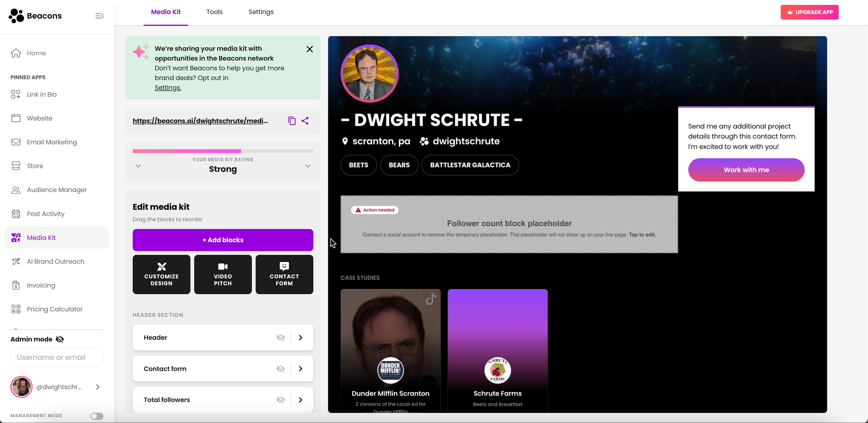Open Header block settings arrow
The width and height of the screenshot is (868, 423).
coord(300,337)
